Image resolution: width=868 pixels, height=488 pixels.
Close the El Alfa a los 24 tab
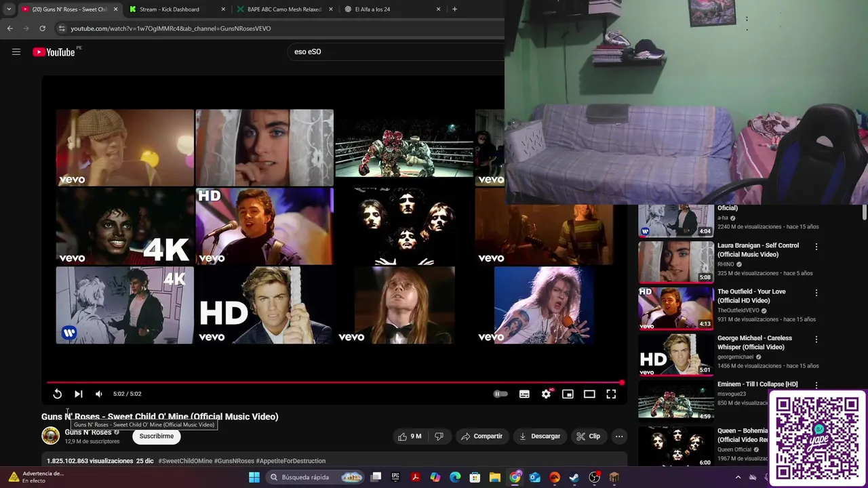click(x=438, y=9)
